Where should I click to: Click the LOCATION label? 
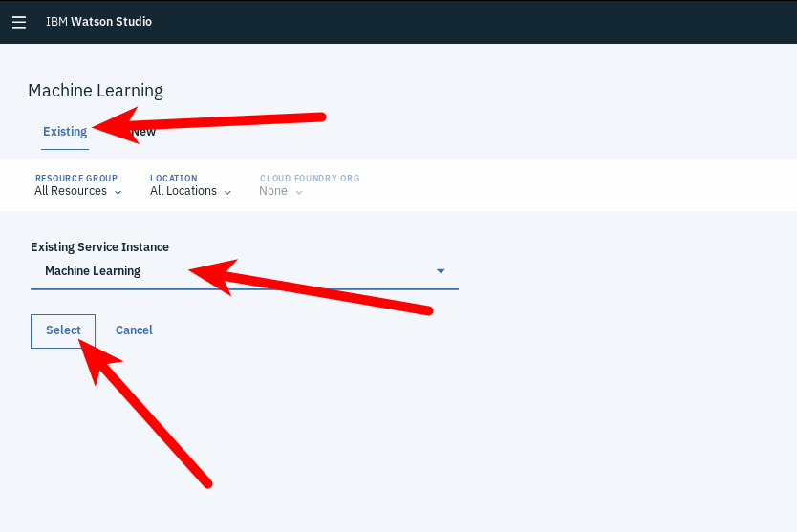click(173, 179)
